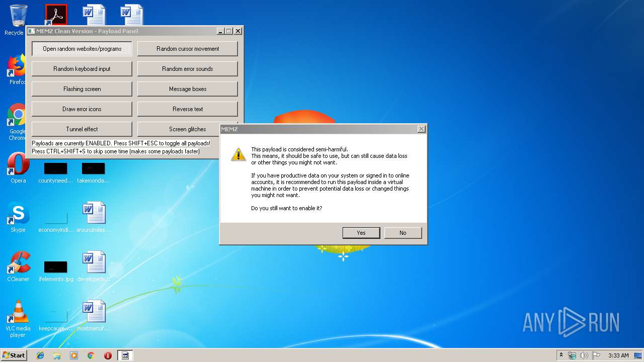Toggle the Reverse text payload
The height and width of the screenshot is (362, 644).
pyautogui.click(x=188, y=109)
